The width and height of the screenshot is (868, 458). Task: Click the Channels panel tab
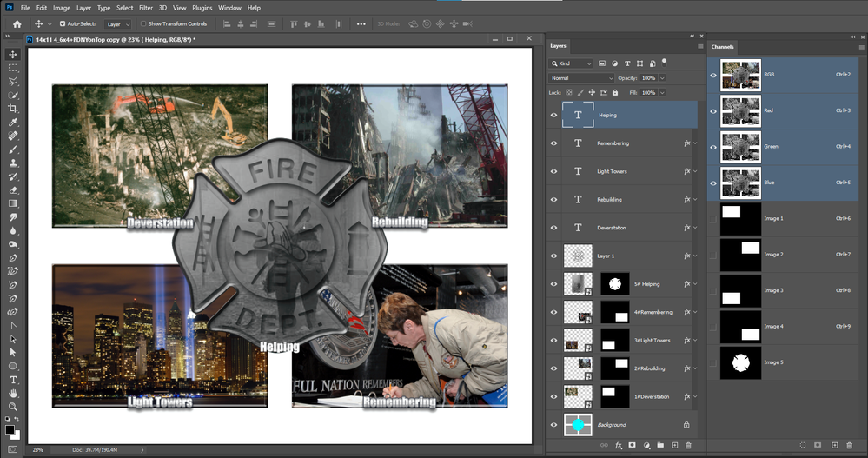click(722, 47)
